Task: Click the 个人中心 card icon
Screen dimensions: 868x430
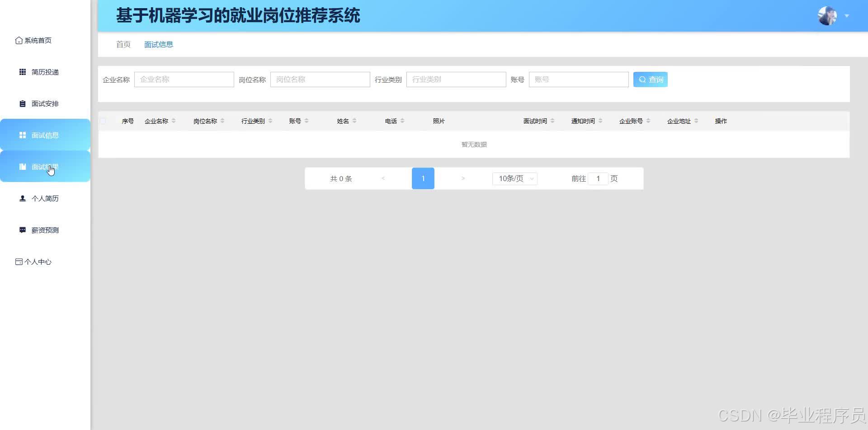Action: click(x=19, y=261)
